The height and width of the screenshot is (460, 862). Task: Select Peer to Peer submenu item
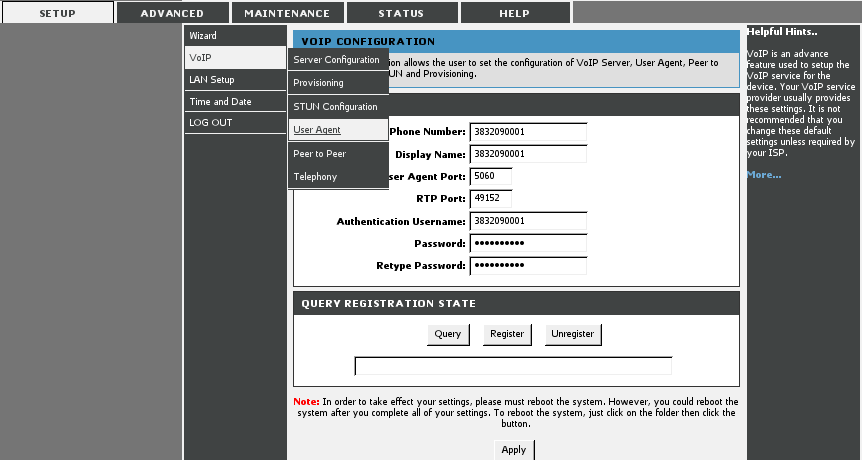tap(337, 154)
